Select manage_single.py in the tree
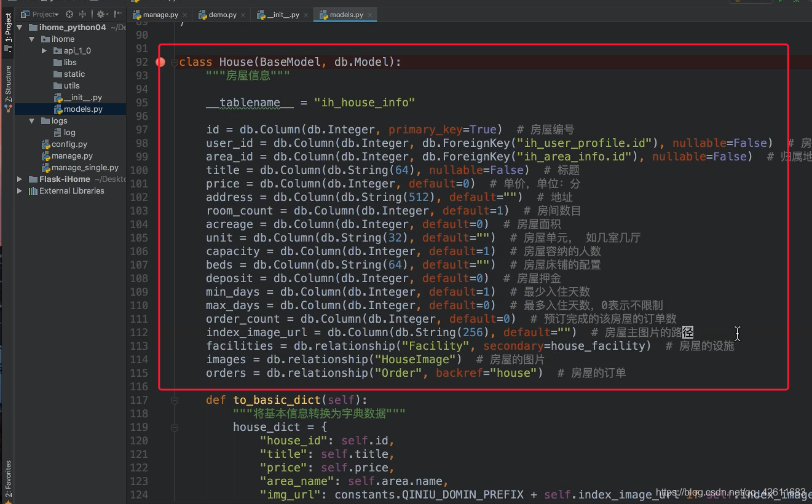The width and height of the screenshot is (812, 504). pyautogui.click(x=85, y=168)
